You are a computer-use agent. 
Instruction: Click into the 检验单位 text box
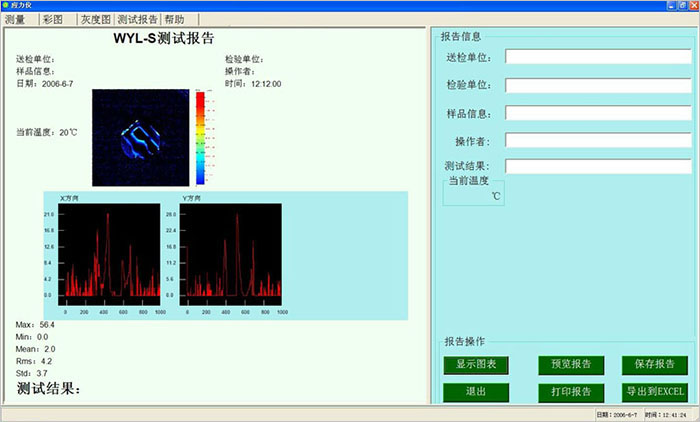tap(598, 85)
